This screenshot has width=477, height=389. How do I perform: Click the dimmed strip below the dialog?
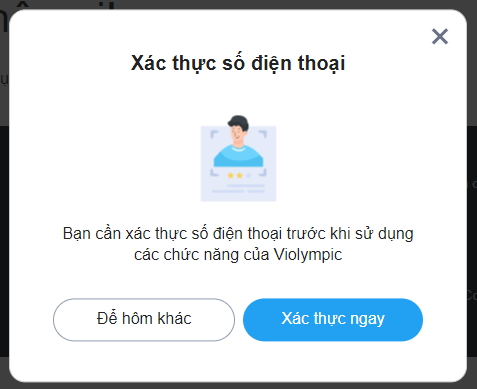click(x=238, y=386)
